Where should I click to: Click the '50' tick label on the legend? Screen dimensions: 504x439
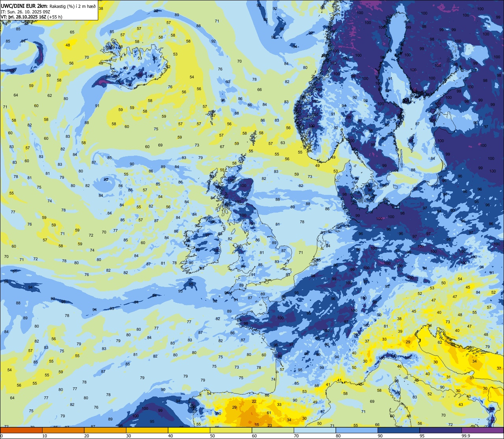(x=212, y=436)
